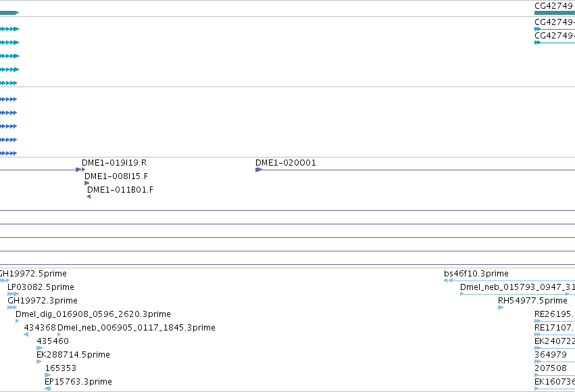The width and height of the screenshot is (575, 392).
Task: Click the DME1-020O01 label
Action: pos(286,163)
